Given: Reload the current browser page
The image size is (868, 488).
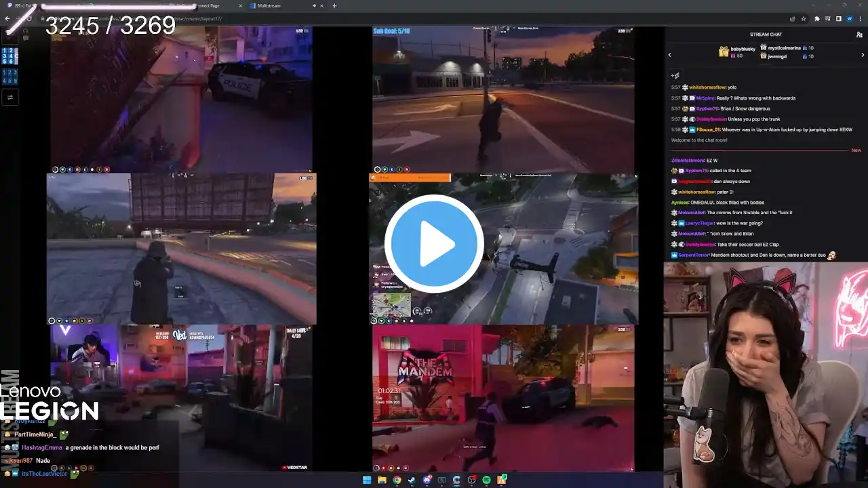Looking at the screenshot, I should pyautogui.click(x=29, y=19).
